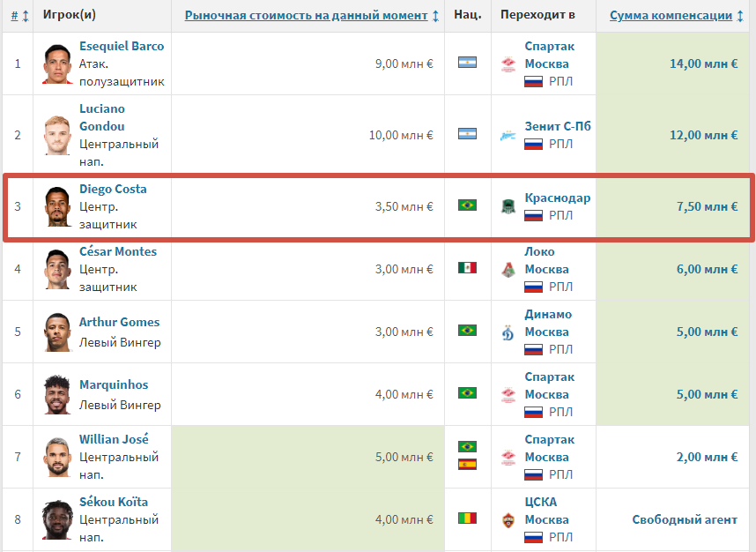Click Argentina flag in Luciano Gondou row
Viewport: 756px width, 552px height.
(x=467, y=134)
